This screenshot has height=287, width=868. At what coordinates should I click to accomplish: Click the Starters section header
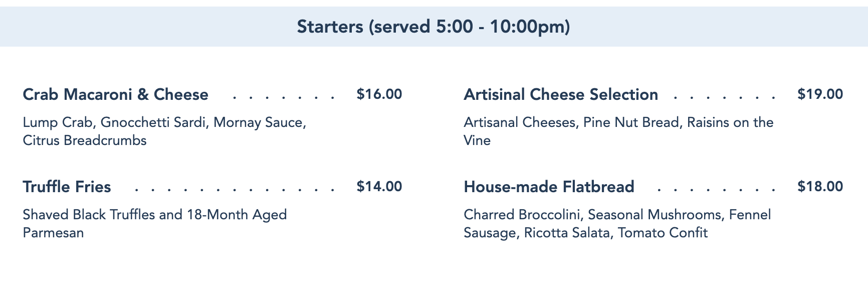pyautogui.click(x=433, y=27)
